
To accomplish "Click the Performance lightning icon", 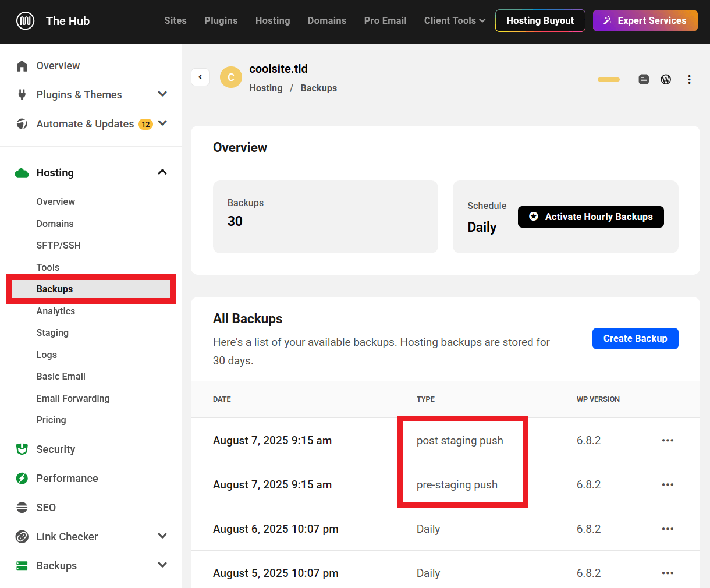I will pyautogui.click(x=22, y=479).
